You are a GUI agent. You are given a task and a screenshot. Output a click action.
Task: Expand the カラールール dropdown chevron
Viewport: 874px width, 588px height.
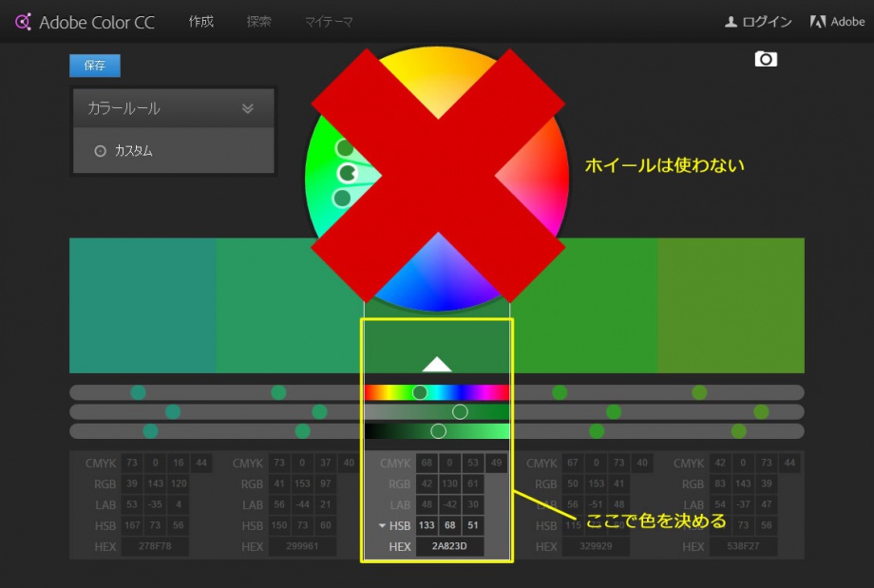tap(248, 108)
